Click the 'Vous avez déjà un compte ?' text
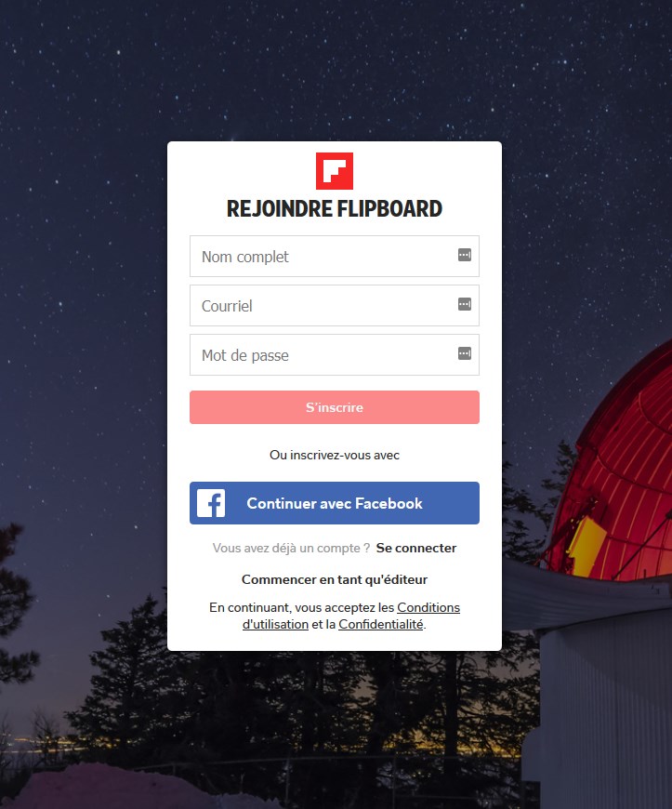 coord(292,548)
